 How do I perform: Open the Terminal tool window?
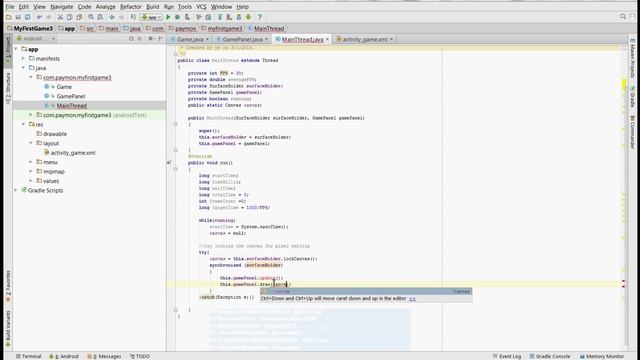point(29,356)
